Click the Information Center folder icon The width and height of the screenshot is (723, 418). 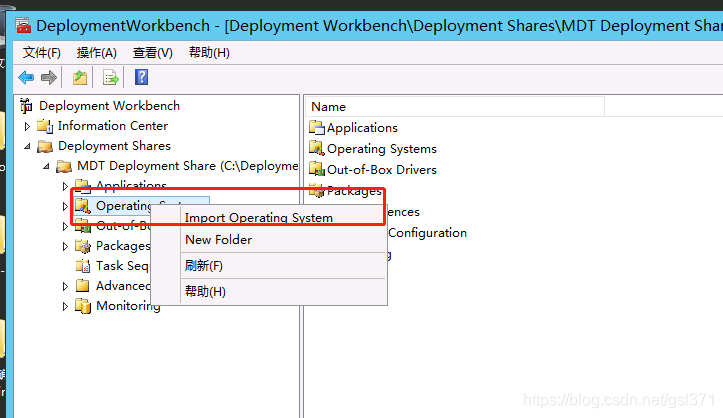[45, 126]
